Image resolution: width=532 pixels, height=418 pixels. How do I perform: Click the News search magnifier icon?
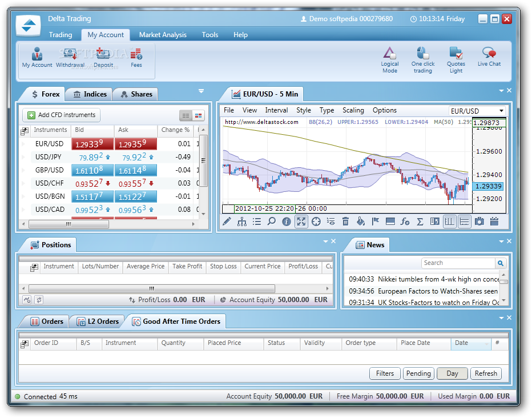[x=501, y=263]
